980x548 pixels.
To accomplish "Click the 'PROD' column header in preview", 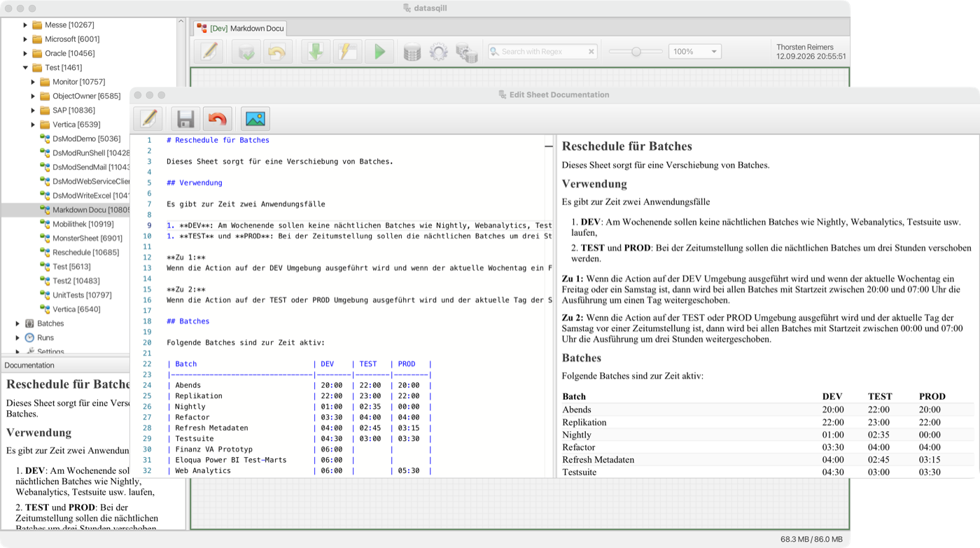I will click(x=932, y=396).
